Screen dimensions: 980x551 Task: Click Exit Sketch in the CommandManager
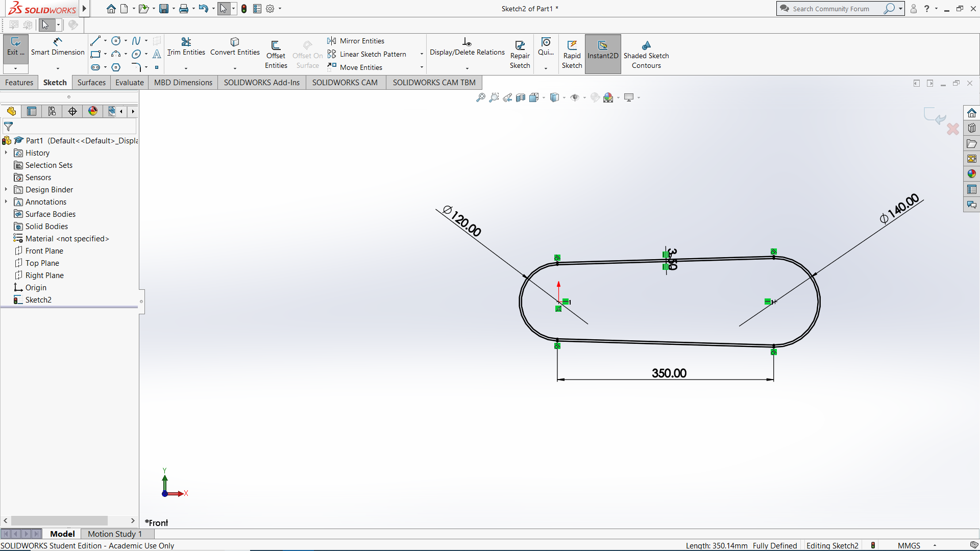(x=15, y=48)
